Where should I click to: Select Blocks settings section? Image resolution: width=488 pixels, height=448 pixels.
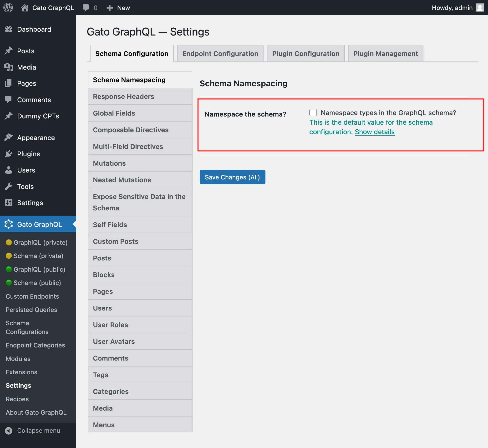click(x=140, y=275)
